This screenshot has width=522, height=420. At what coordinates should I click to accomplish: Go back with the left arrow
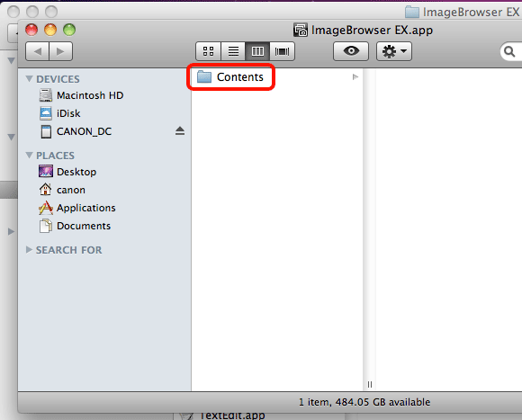pyautogui.click(x=37, y=51)
